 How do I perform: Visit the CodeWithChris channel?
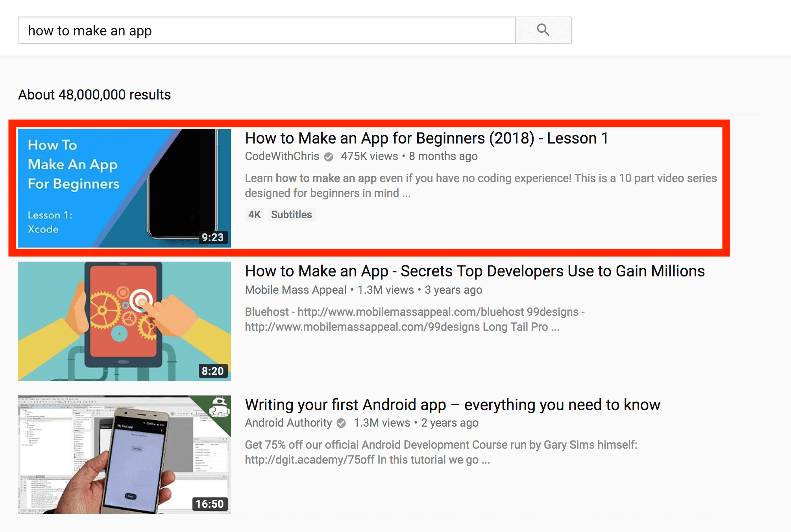(282, 156)
